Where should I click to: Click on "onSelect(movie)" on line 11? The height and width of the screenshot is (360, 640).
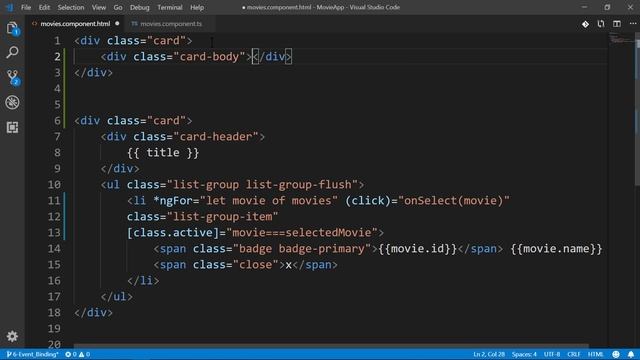pos(454,201)
